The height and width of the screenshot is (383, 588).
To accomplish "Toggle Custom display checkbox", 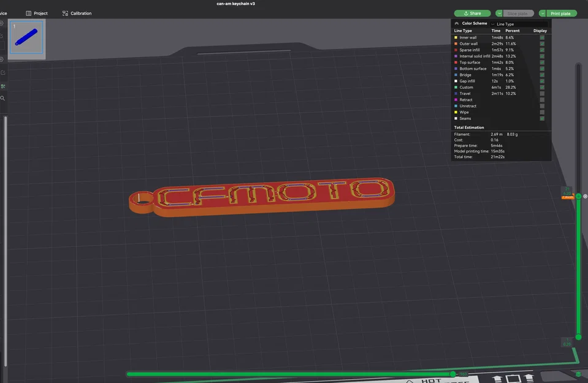I will 542,87.
